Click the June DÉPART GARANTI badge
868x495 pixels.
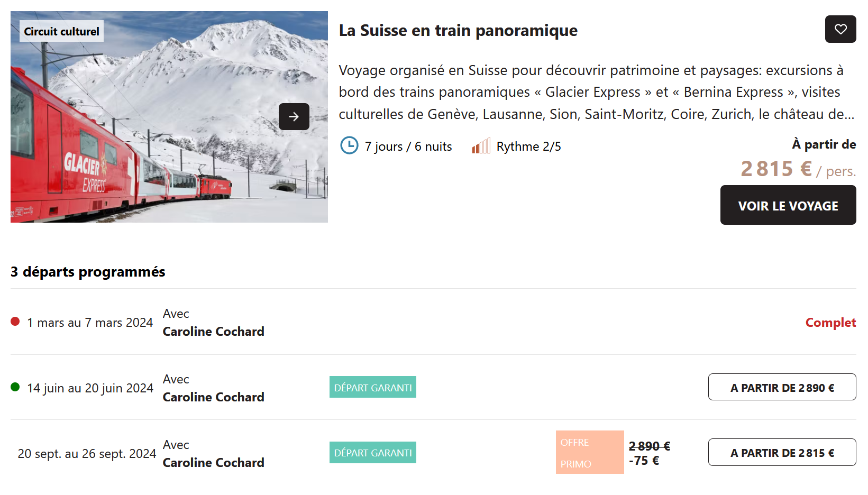372,387
